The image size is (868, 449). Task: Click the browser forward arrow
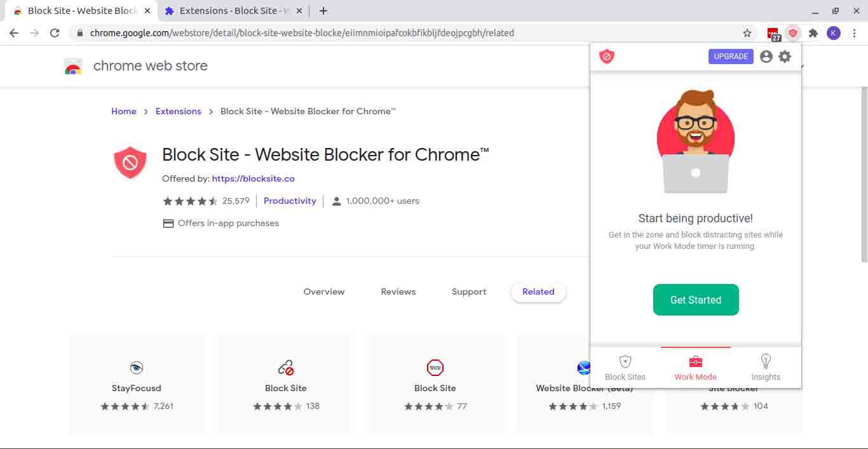click(x=34, y=33)
